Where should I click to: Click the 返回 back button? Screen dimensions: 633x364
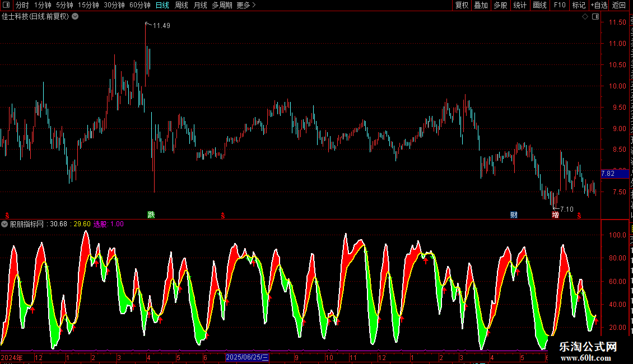[x=619, y=5]
